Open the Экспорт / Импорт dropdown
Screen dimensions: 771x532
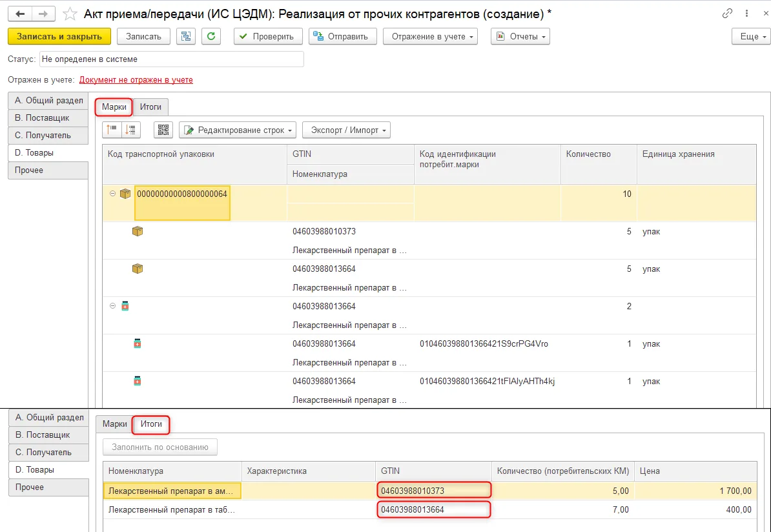coord(346,130)
